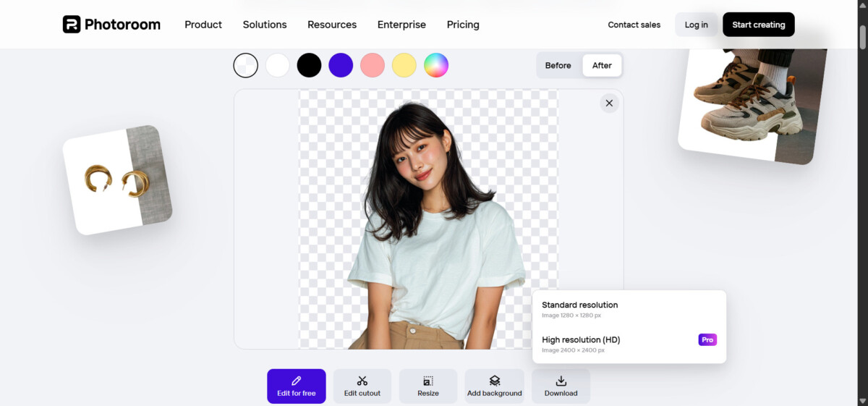Open the rainbow custom color picker
Screen dimensions: 868x406
[x=436, y=65]
